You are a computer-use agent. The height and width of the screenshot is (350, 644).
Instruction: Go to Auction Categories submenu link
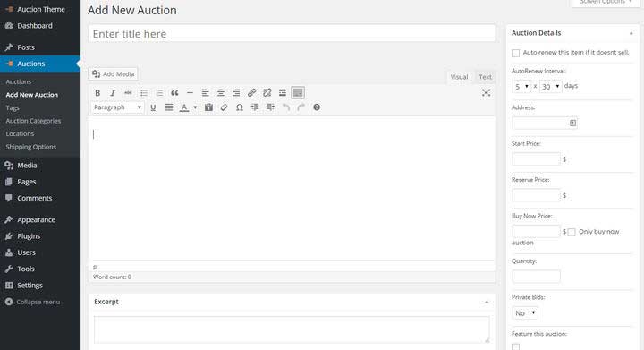click(x=33, y=121)
